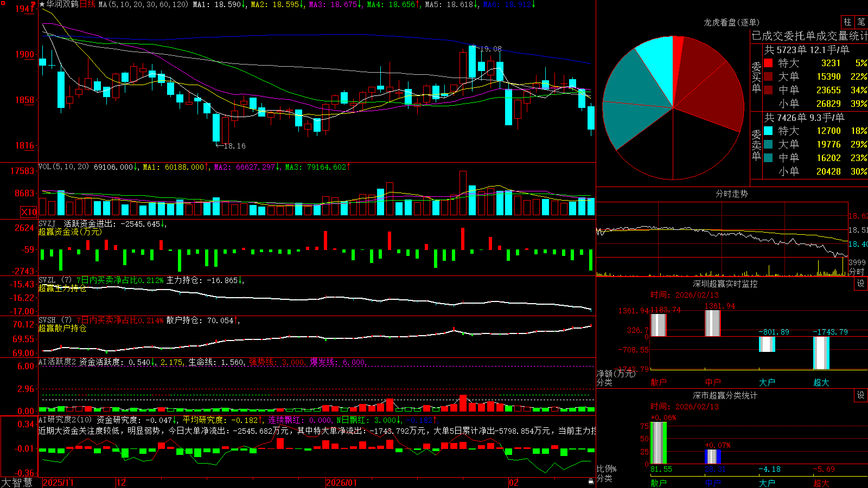The height and width of the screenshot is (488, 868).
Task: Click the dark red 大单 buy-order swatch
Action: click(768, 76)
